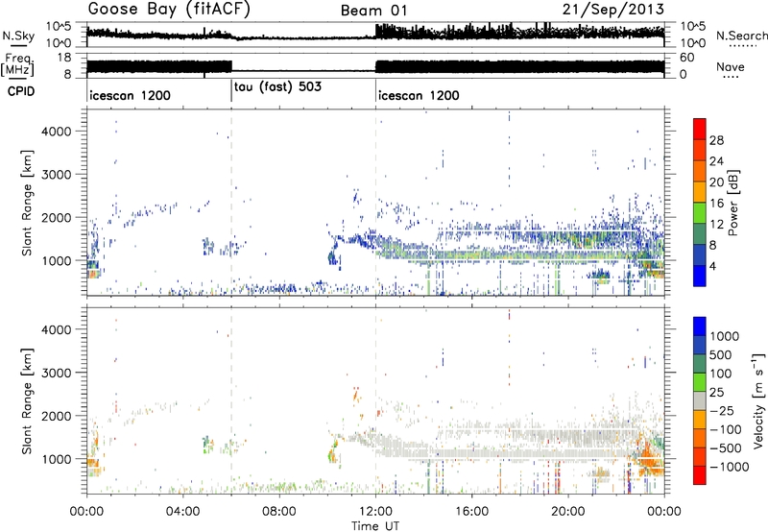
Task: Click 'Slant Range [km]' label of power panel
Action: tap(27, 203)
